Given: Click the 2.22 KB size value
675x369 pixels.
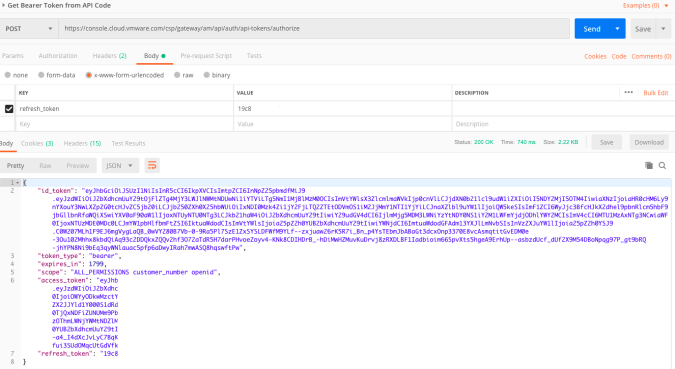Looking at the screenshot, I should click(x=568, y=142).
